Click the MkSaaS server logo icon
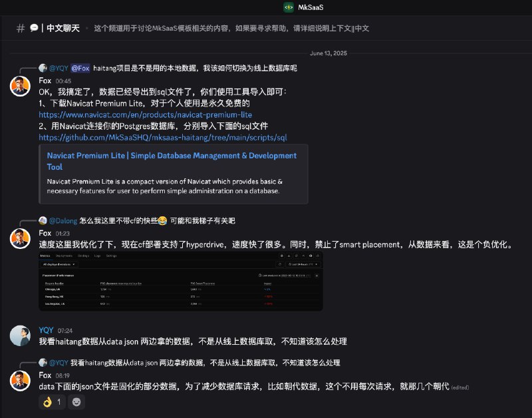The width and height of the screenshot is (532, 418). (x=289, y=7)
